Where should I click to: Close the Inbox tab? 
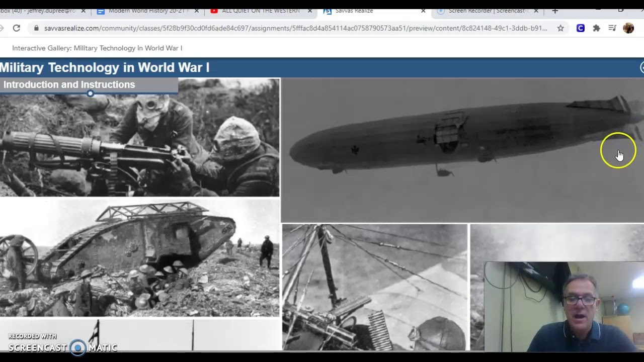pyautogui.click(x=84, y=11)
